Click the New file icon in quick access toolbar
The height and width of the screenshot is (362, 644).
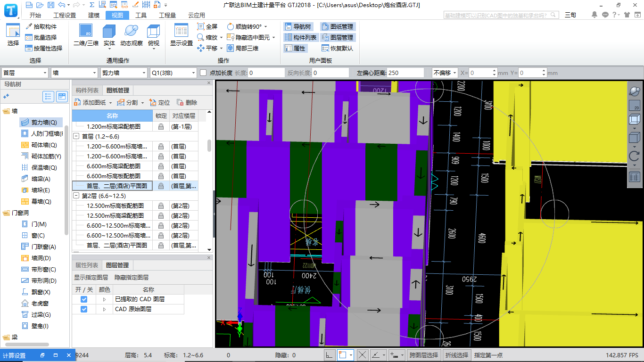pos(29,5)
